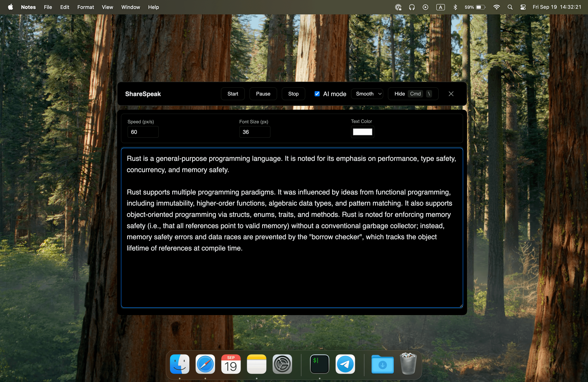The height and width of the screenshot is (382, 588).
Task: Click the headphones status icon
Action: pyautogui.click(x=412, y=7)
